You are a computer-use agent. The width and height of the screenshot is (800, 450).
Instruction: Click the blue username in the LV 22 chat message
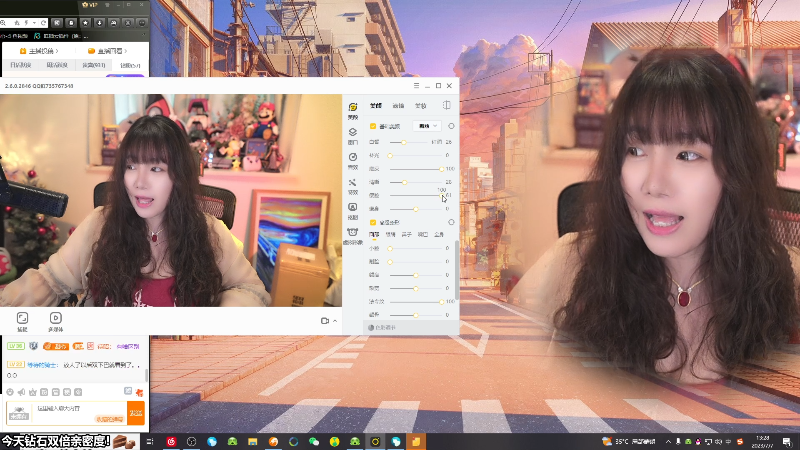point(42,365)
